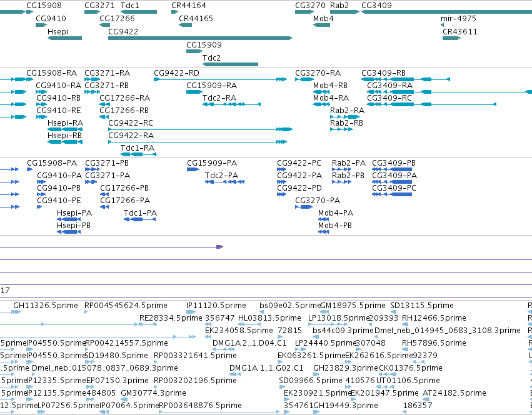Click the DMG1A.2_1.D04.C1 EST label

click(x=249, y=342)
